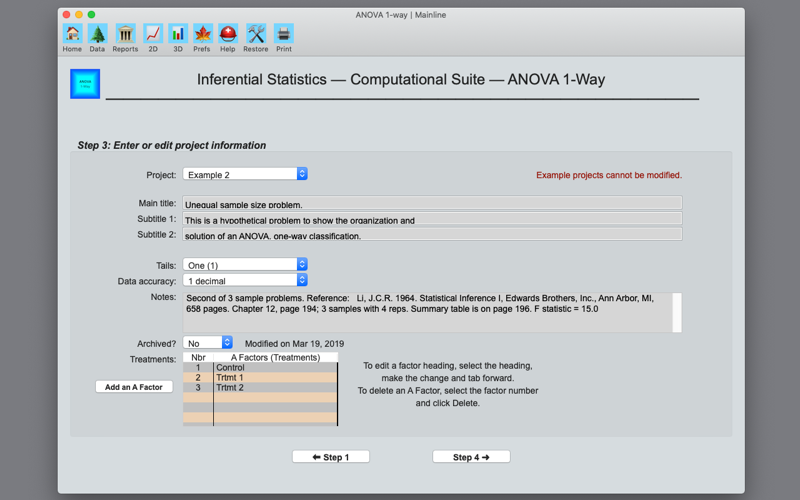Go back with the Step 1 button
Screen dimensions: 800x500
(331, 457)
